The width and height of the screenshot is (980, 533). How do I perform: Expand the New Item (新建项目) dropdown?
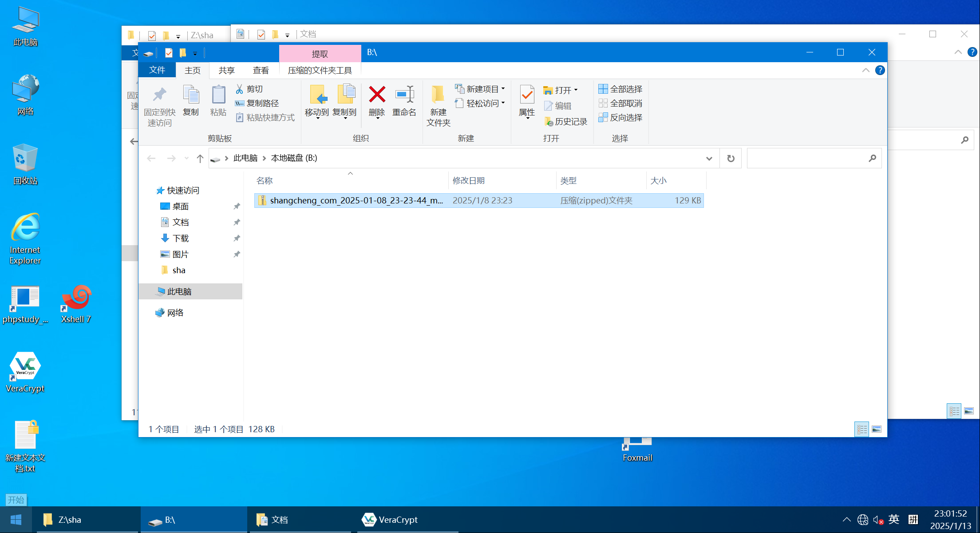coord(482,89)
